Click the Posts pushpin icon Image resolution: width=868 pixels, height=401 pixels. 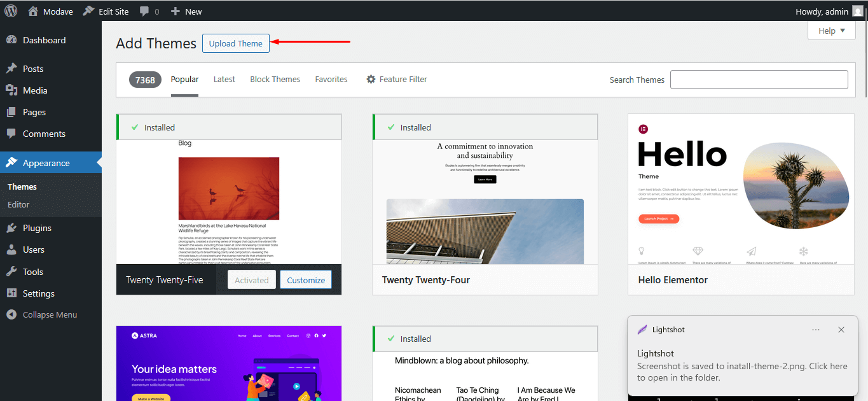click(x=11, y=69)
